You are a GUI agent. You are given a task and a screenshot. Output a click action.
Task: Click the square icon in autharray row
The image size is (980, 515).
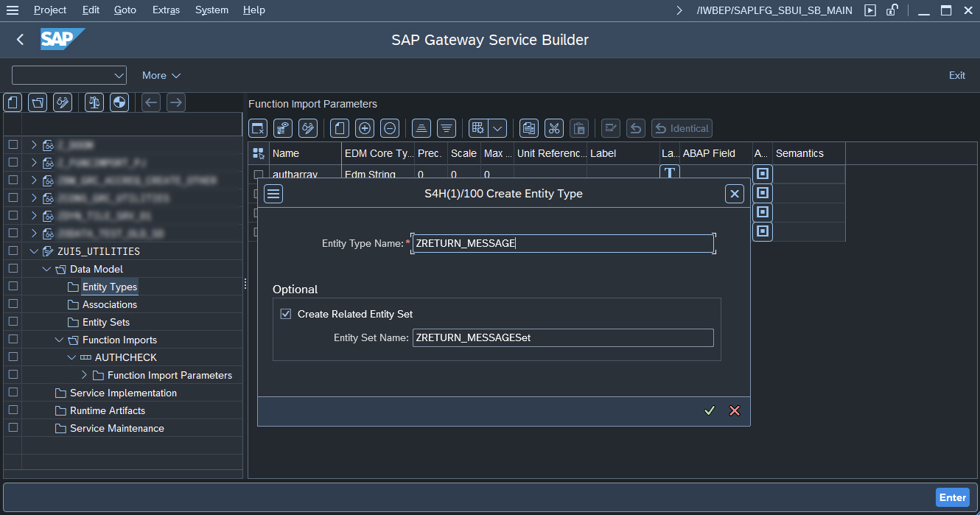click(x=763, y=174)
